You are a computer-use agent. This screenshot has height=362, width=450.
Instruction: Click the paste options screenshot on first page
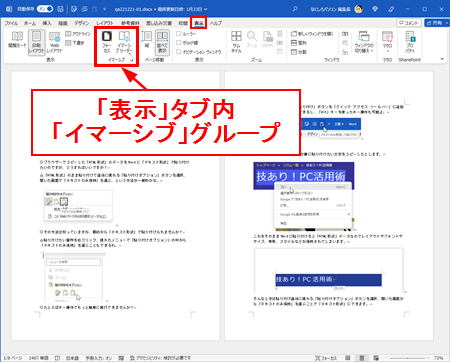78,206
